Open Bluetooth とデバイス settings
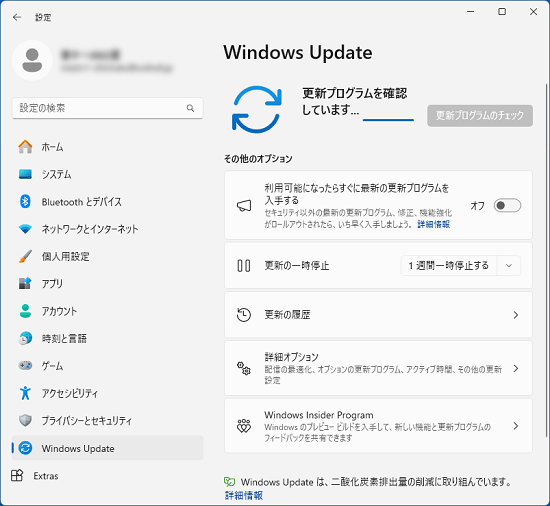550x506 pixels. (107, 201)
